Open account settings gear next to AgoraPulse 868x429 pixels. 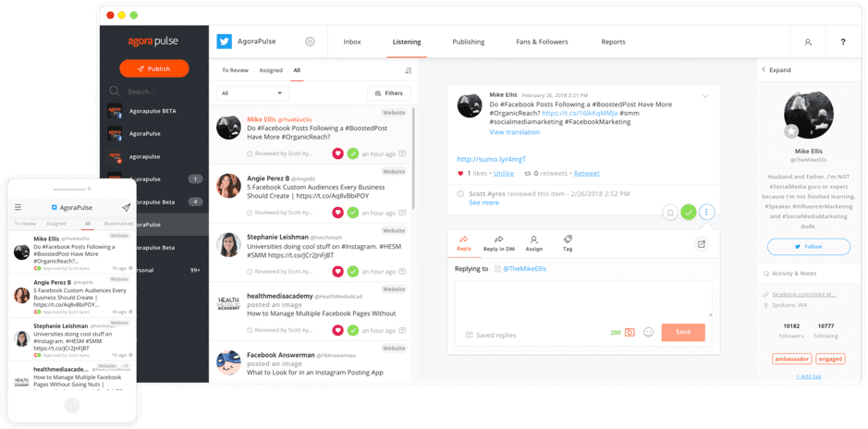point(310,42)
